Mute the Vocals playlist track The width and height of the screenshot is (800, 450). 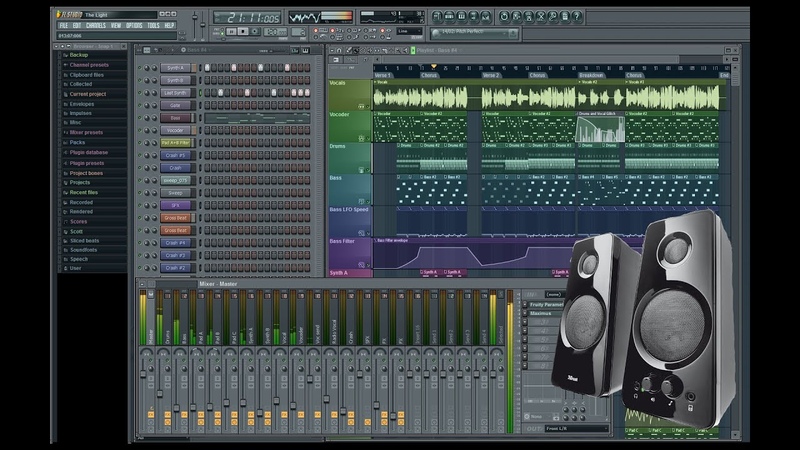click(x=368, y=107)
